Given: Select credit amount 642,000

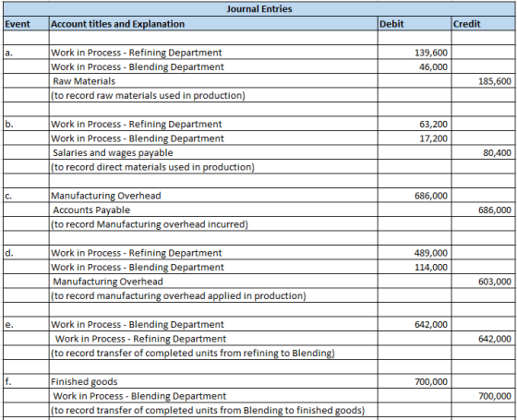Looking at the screenshot, I should (483, 339).
